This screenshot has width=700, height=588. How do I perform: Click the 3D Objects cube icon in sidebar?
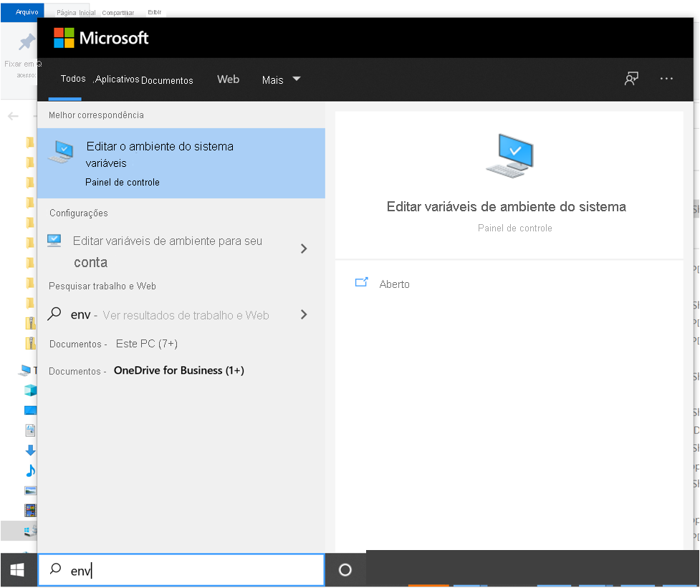coord(29,390)
